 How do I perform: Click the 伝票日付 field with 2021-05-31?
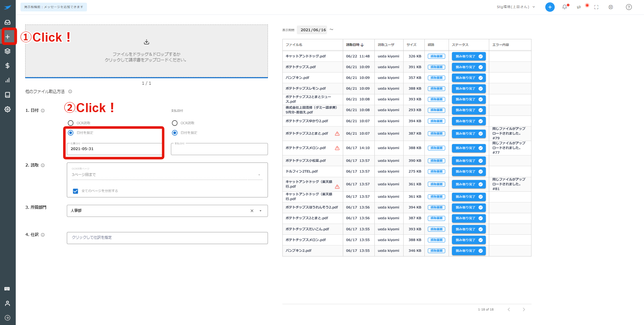(114, 149)
